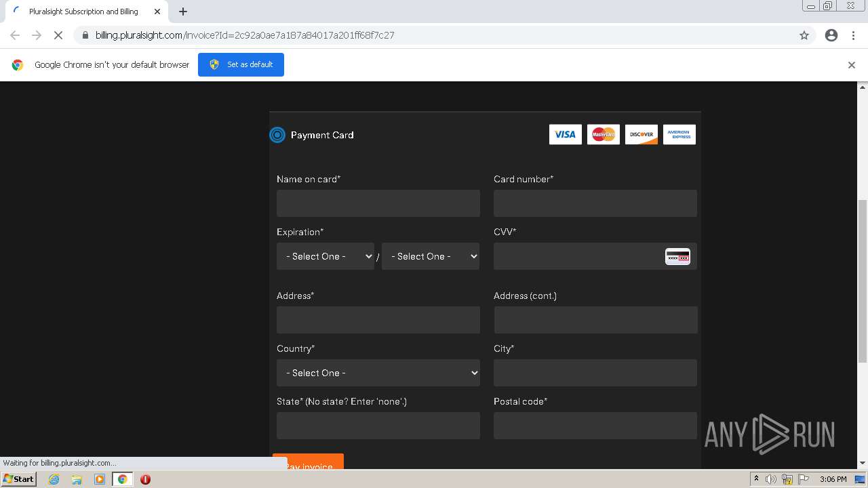The height and width of the screenshot is (488, 868).
Task: Open Windows Media Player from taskbar
Action: [100, 479]
